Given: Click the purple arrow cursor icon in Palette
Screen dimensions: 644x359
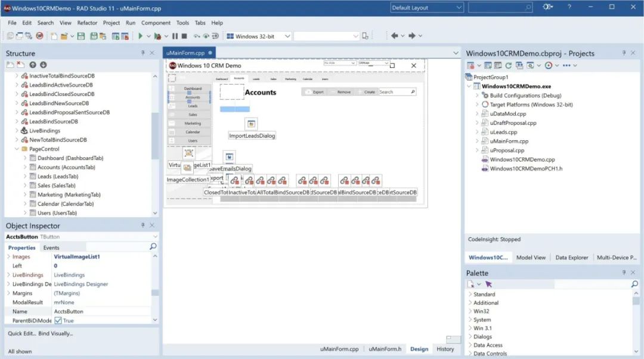Looking at the screenshot, I should click(x=488, y=284).
